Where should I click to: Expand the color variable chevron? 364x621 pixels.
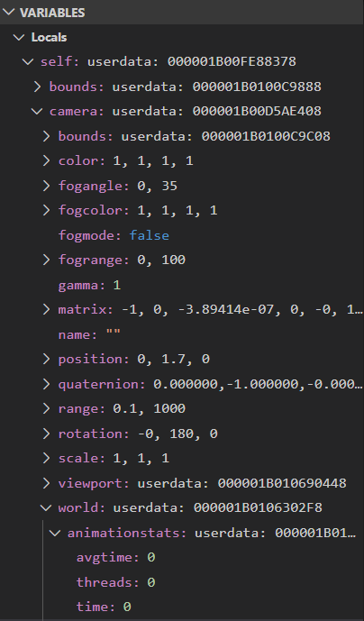[46, 160]
